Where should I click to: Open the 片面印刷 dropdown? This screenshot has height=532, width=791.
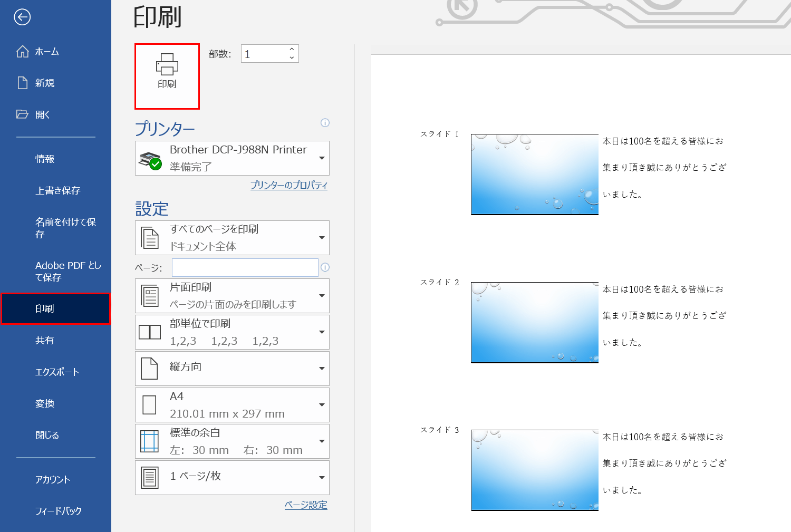pyautogui.click(x=233, y=296)
